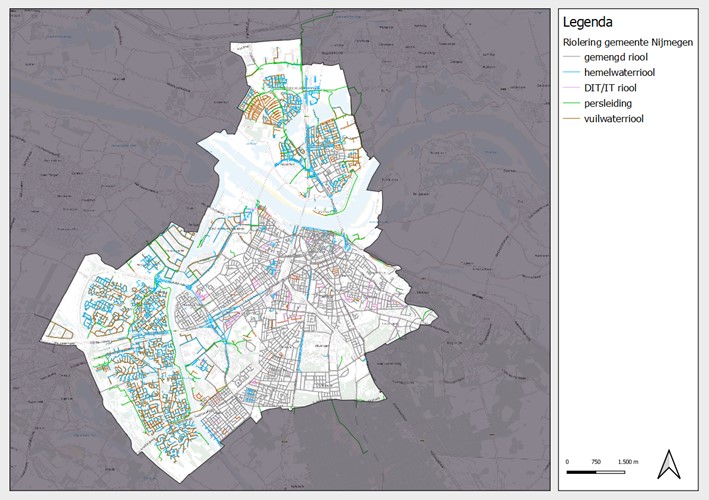This screenshot has height=500, width=709.
Task: Click the hemelwaterriool legend label
Action: 620,73
